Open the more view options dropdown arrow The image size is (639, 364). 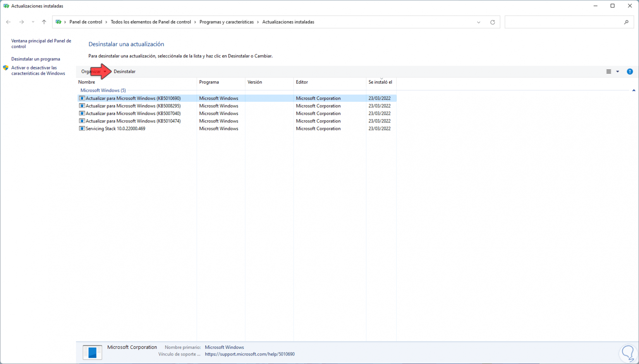point(618,72)
